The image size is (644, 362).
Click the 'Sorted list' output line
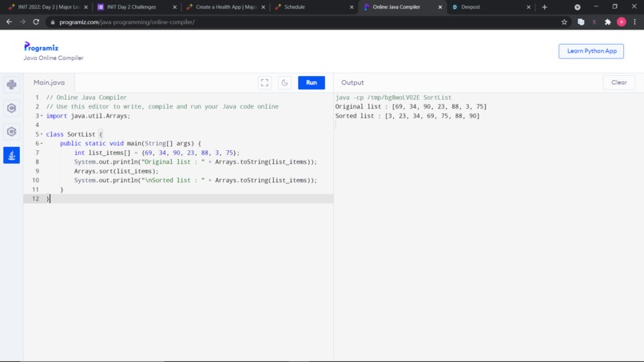click(x=407, y=116)
